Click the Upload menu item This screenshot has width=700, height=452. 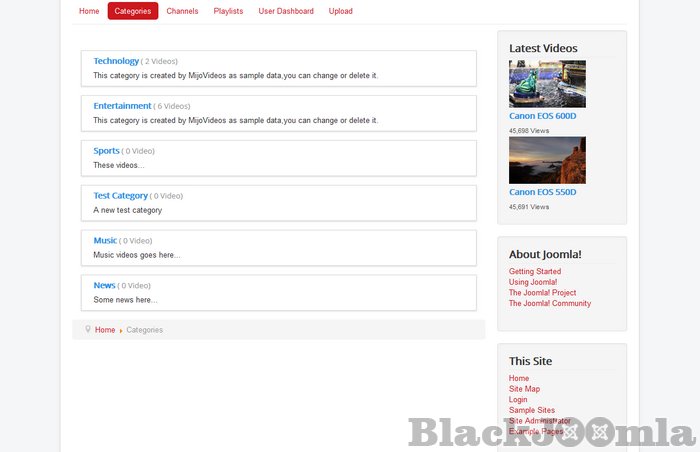coord(340,11)
